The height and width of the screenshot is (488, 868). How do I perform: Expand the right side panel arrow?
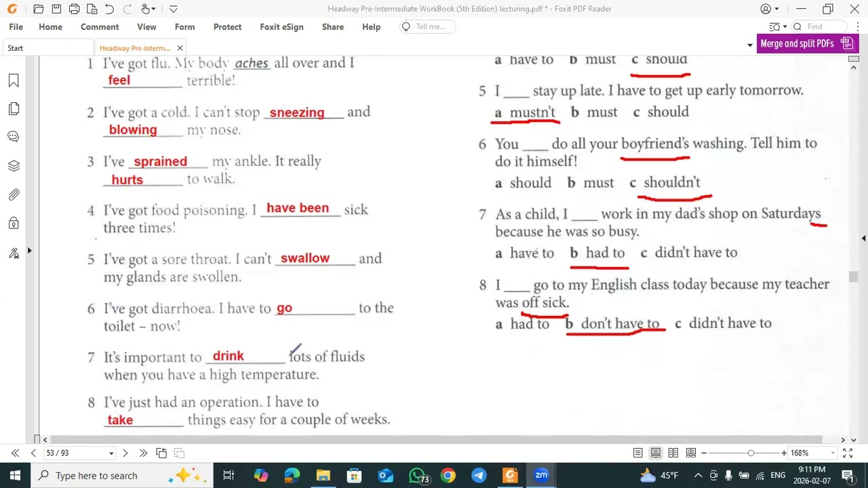coord(864,239)
